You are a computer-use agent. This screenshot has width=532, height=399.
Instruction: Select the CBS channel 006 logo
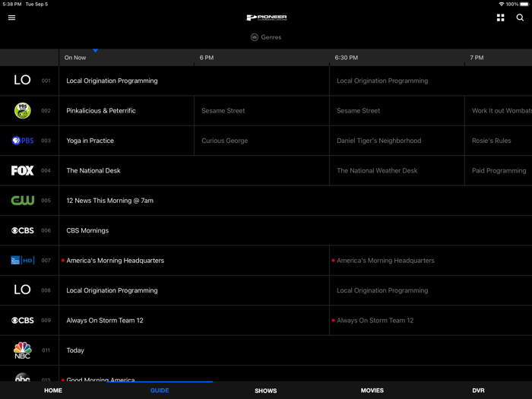coord(22,230)
